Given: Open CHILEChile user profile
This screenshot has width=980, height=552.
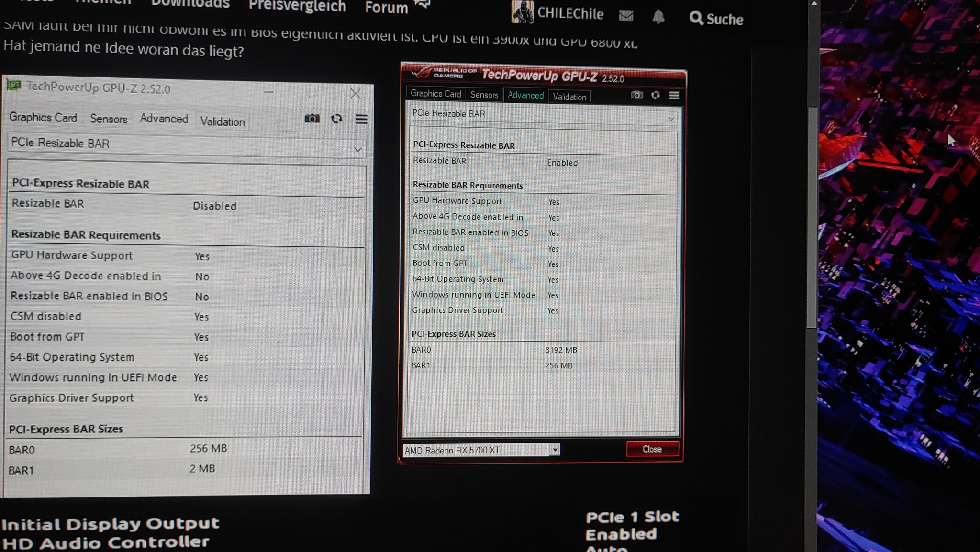Looking at the screenshot, I should (x=569, y=13).
